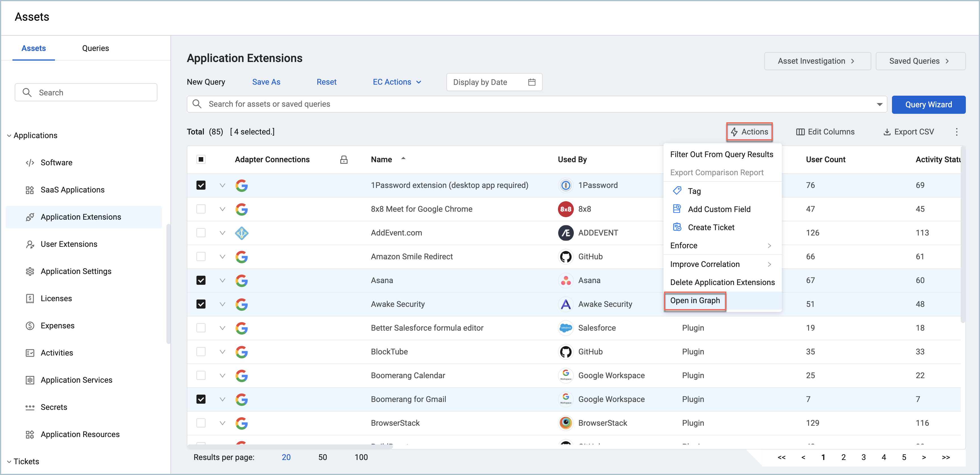
Task: Switch to the Queries tab
Action: point(95,48)
